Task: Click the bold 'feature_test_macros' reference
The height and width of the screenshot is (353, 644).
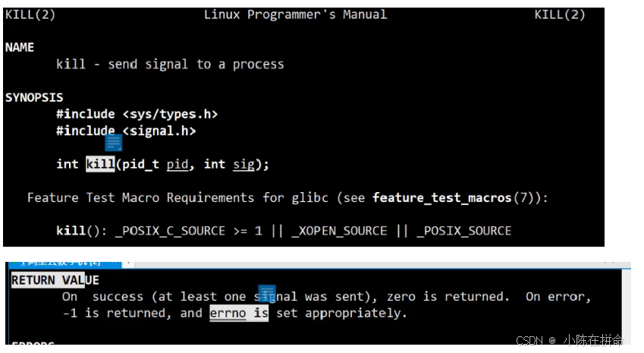Action: point(442,197)
